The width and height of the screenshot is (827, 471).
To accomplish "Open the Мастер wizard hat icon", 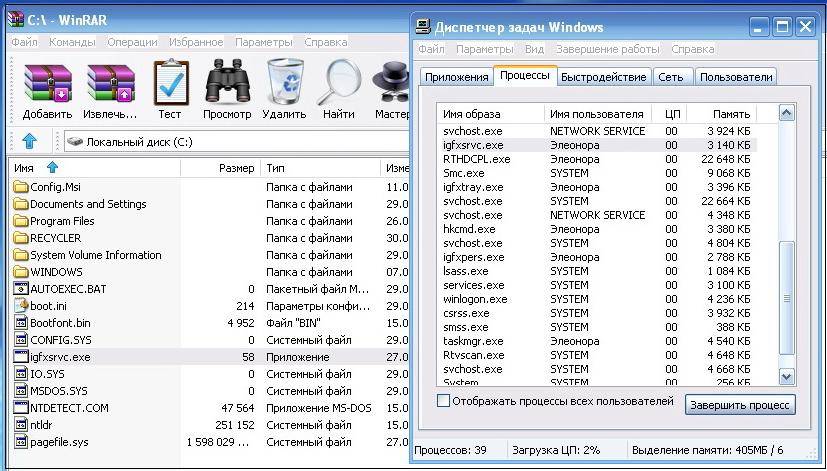I will click(391, 83).
